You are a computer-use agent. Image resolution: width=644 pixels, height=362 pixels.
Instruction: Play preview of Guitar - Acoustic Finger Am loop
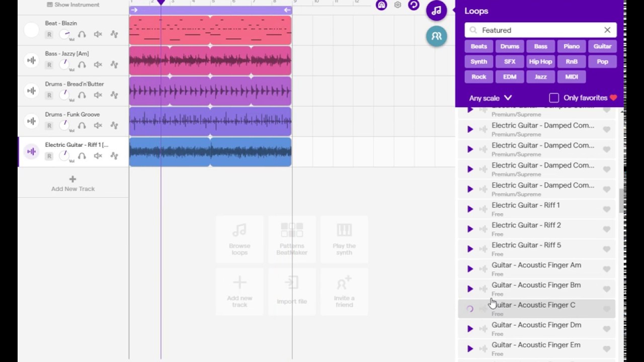pos(470,269)
